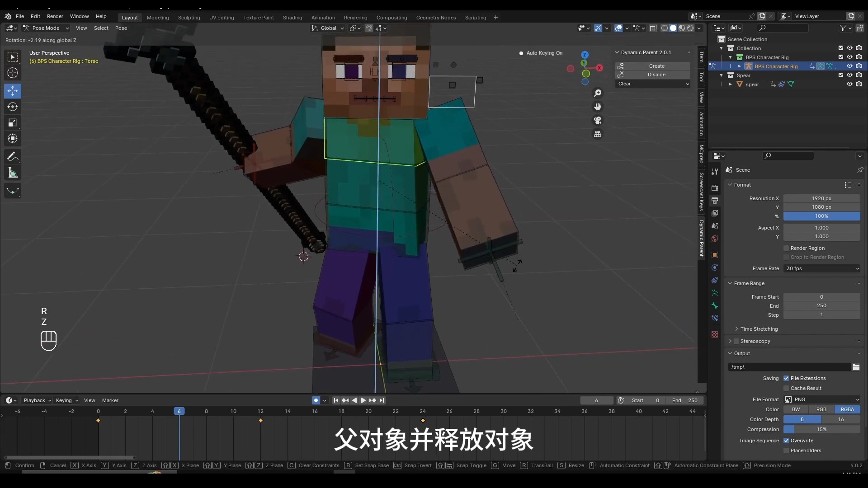Switch to the Animation workspace tab
The image size is (868, 488).
click(323, 18)
